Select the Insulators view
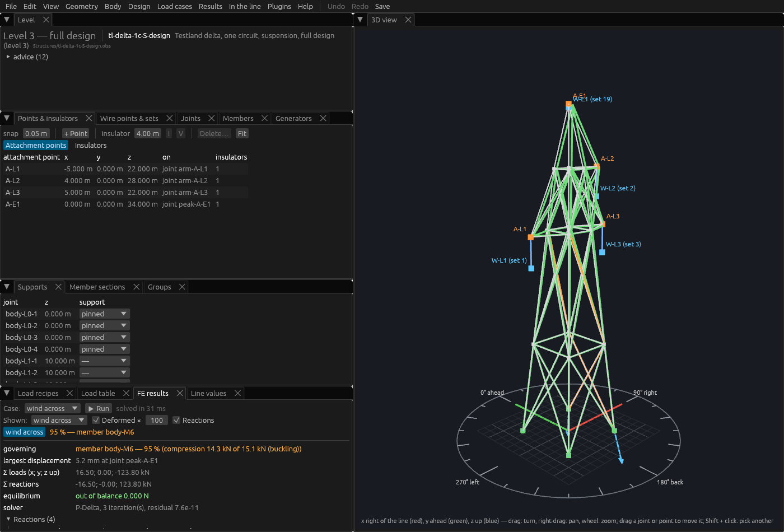This screenshot has height=532, width=784. [91, 145]
